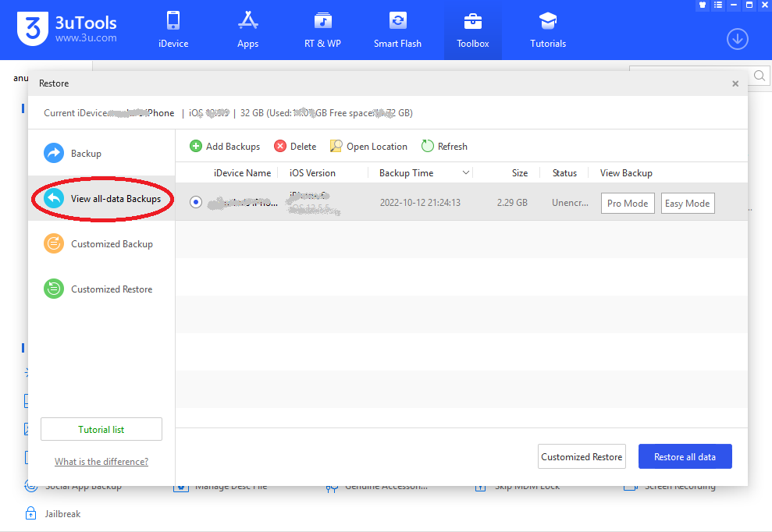The width and height of the screenshot is (772, 532).
Task: Open the iDevice section in top navigation
Action: (x=173, y=30)
